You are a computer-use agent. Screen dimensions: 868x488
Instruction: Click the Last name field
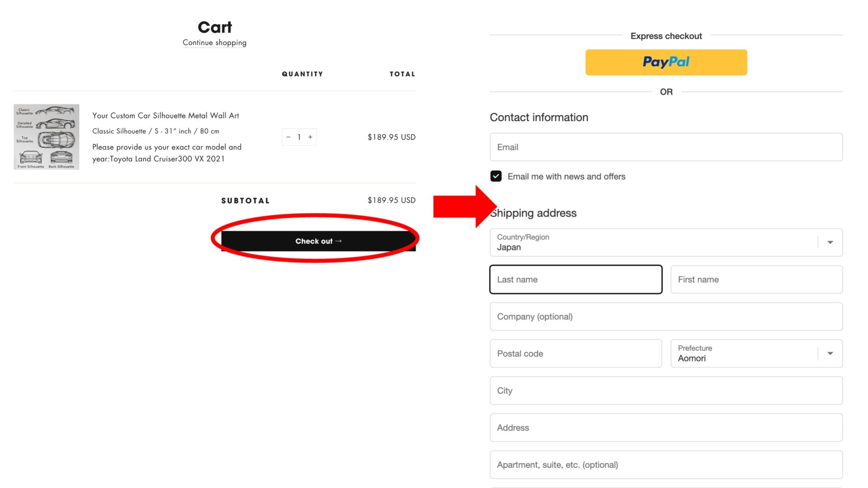[x=576, y=280]
